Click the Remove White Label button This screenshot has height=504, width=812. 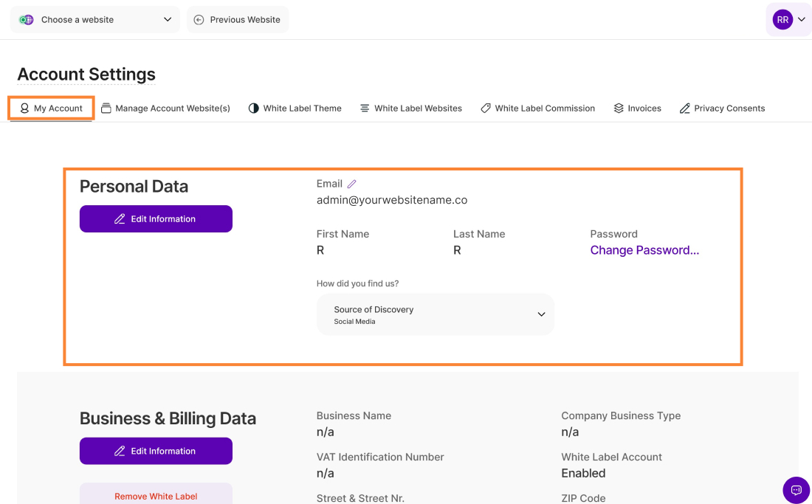click(156, 496)
